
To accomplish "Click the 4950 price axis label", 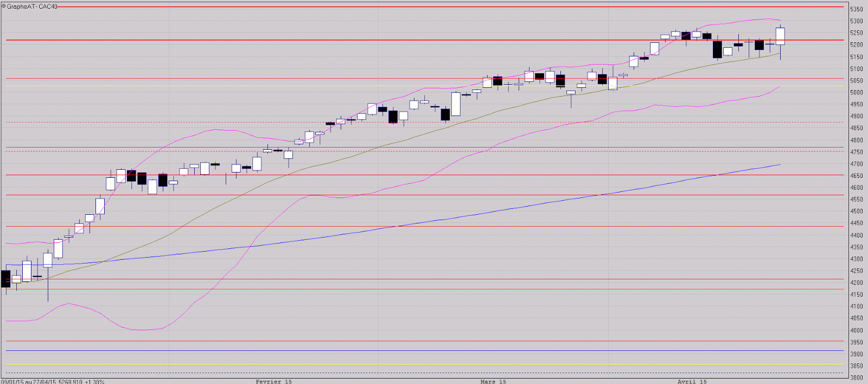I will point(856,104).
